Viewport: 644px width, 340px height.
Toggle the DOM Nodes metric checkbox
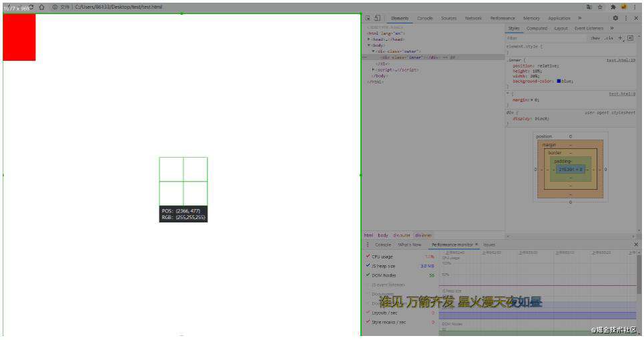coord(368,275)
